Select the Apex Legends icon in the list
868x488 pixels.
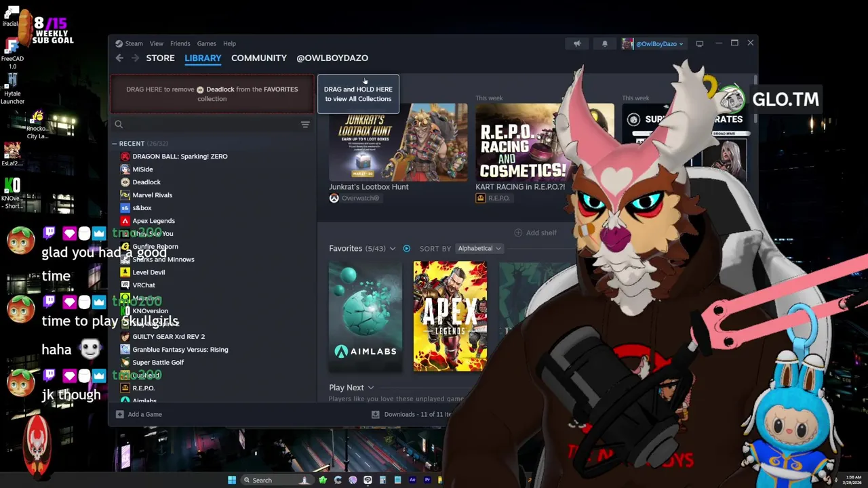click(125, 221)
